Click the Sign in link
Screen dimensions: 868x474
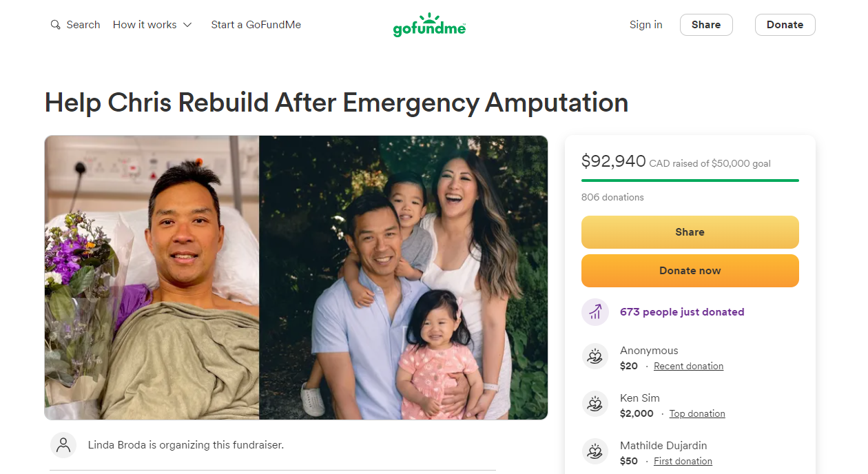coord(645,25)
